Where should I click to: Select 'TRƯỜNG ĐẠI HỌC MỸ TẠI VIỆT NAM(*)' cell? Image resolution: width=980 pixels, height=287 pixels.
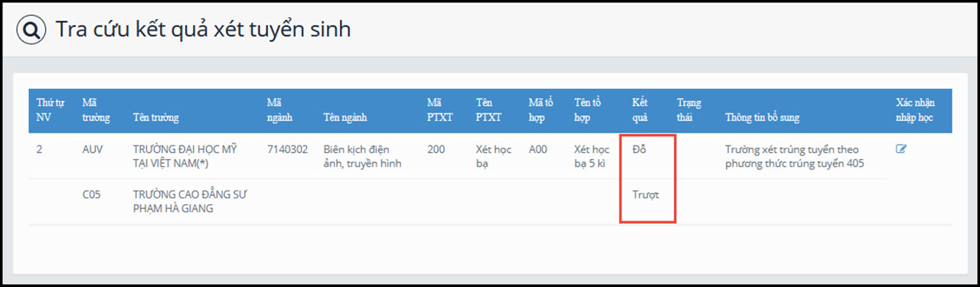click(x=185, y=156)
